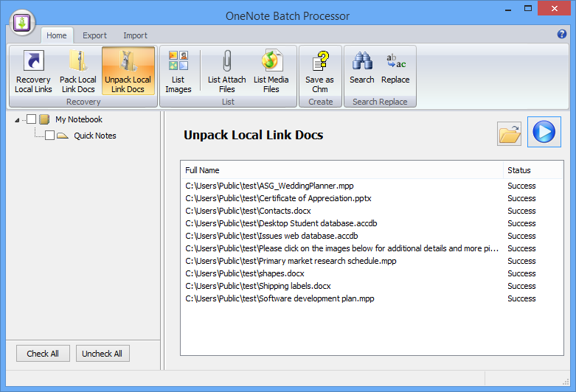Screen dimensions: 576x392
Task: Open the application menu orb button
Action: click(x=22, y=23)
